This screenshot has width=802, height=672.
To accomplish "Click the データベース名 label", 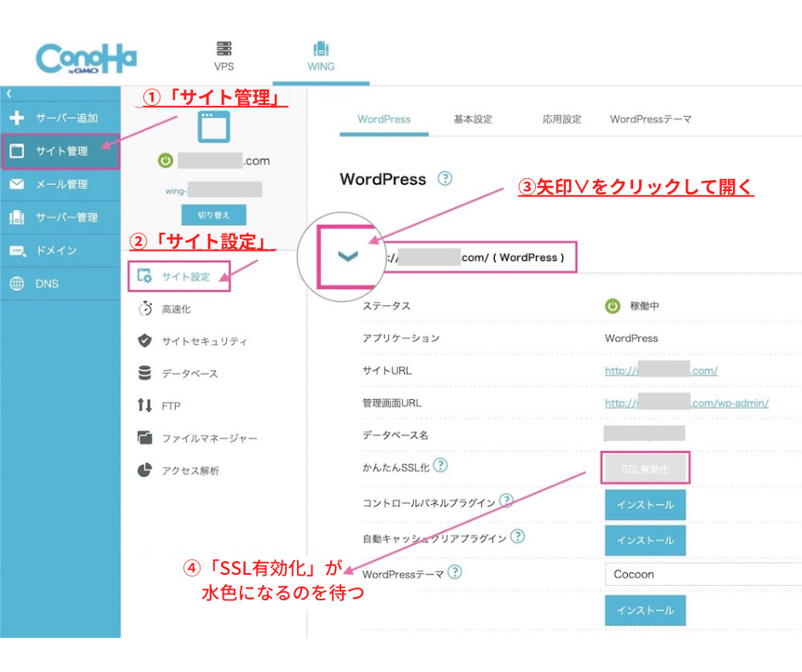I will 395,435.
